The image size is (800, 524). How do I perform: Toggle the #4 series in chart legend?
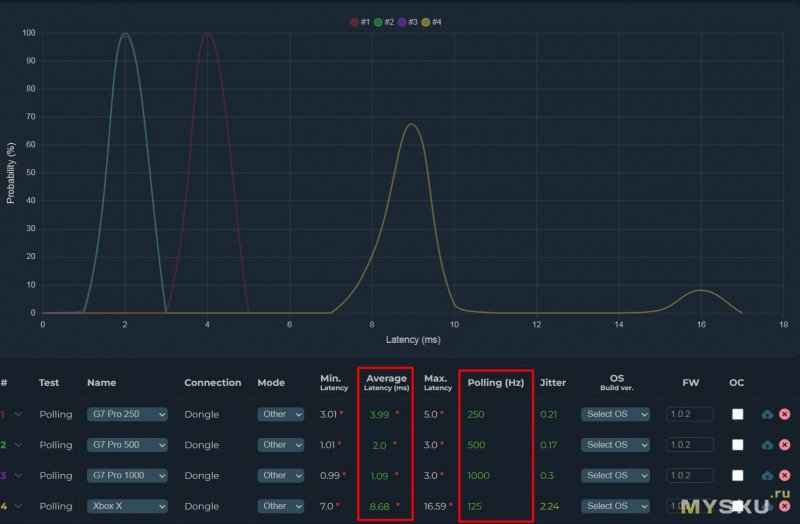click(431, 22)
